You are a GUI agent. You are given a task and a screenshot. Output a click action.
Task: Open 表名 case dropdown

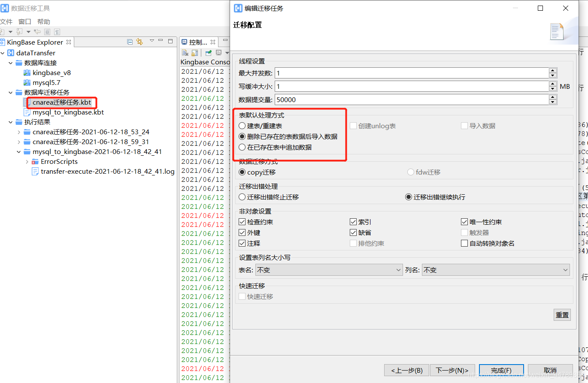pos(329,270)
